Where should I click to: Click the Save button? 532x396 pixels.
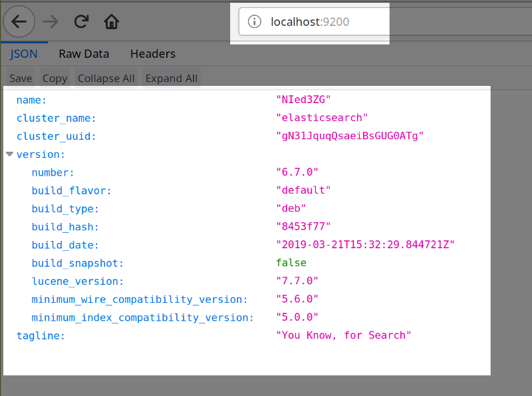click(x=21, y=78)
